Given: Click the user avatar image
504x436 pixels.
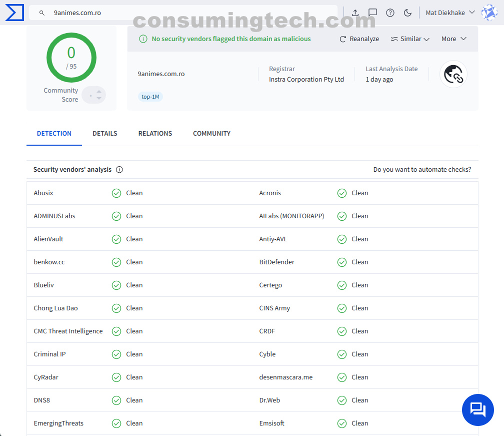Looking at the screenshot, I should (x=488, y=13).
